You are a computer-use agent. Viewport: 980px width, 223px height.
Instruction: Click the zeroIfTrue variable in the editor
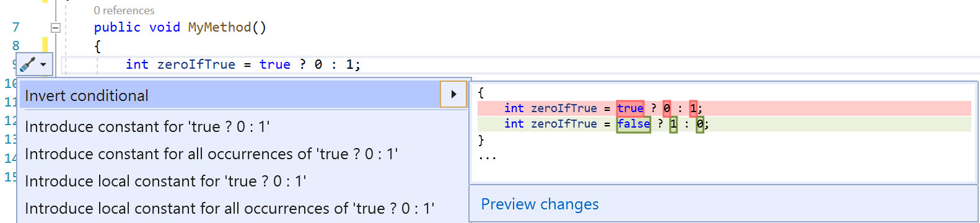196,64
